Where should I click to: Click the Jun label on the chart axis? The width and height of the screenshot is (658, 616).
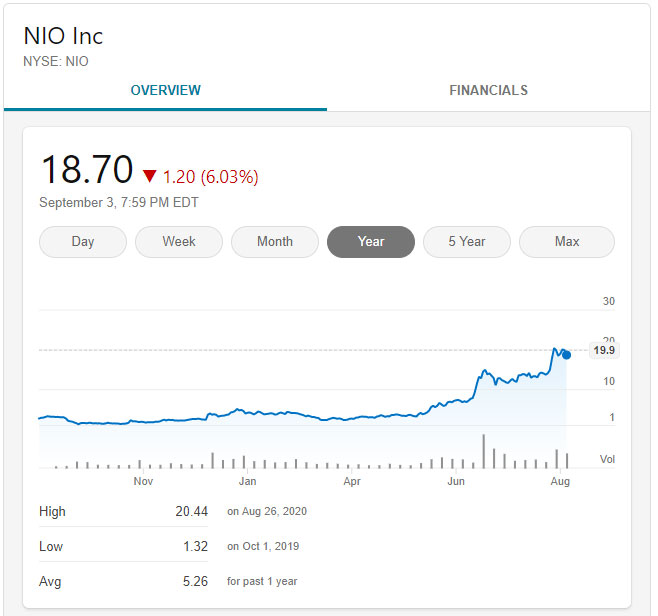tap(456, 481)
